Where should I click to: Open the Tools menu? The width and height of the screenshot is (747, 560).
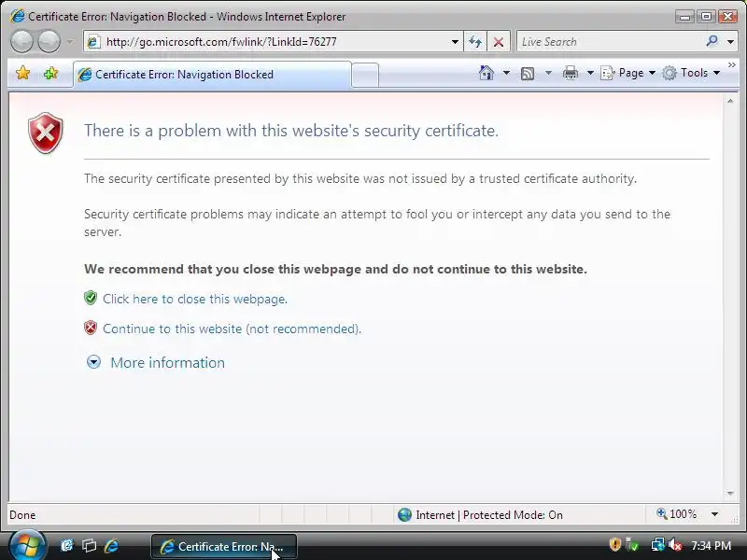click(x=691, y=73)
